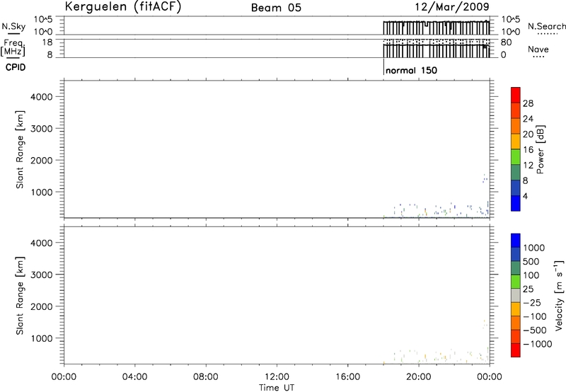
Task: Click the top blue swatch of Velocity colorbar
Action: click(x=516, y=241)
